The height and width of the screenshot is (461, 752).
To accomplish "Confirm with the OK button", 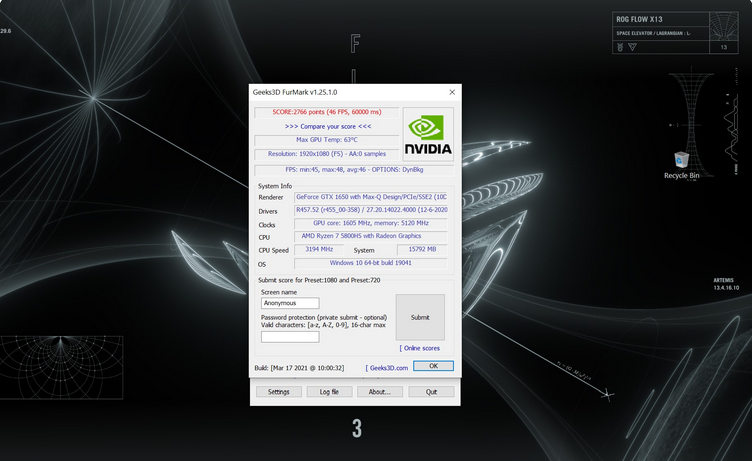I will tap(433, 366).
